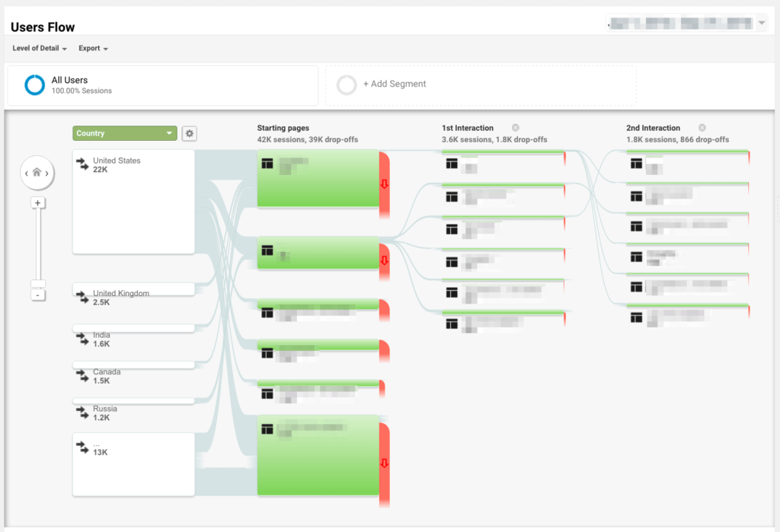Zoom in with the plus icon

(x=37, y=202)
